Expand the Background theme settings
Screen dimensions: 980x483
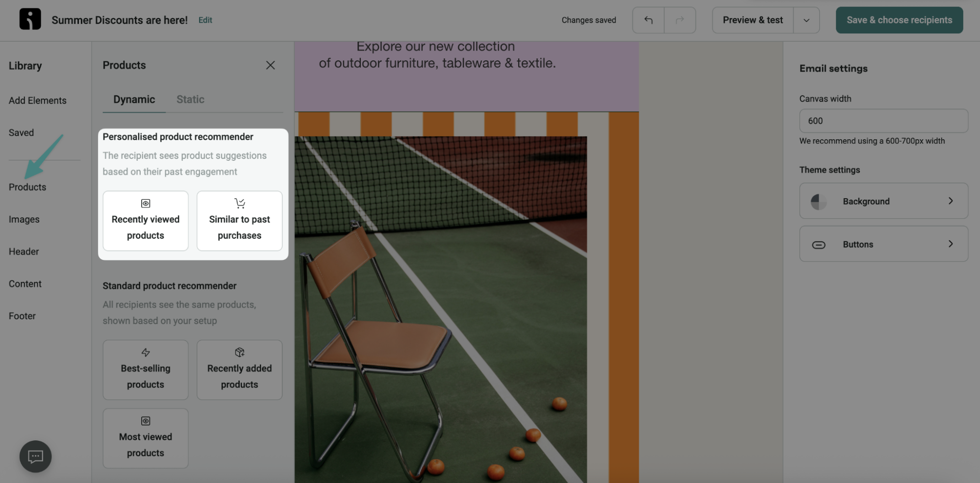click(883, 201)
